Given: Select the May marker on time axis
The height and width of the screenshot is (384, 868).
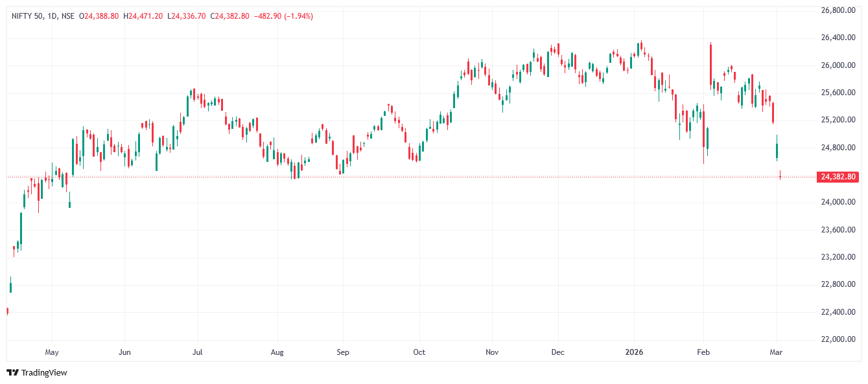Looking at the screenshot, I should 52,352.
